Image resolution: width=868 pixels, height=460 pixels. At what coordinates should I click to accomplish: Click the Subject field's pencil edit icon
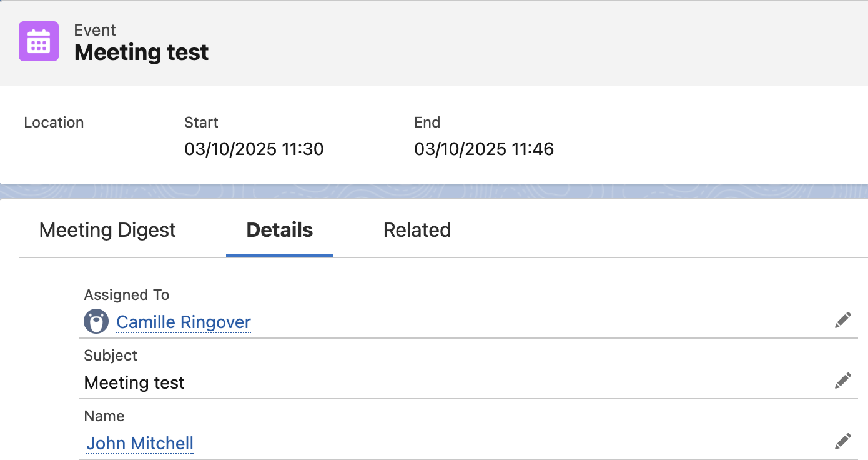click(x=842, y=381)
